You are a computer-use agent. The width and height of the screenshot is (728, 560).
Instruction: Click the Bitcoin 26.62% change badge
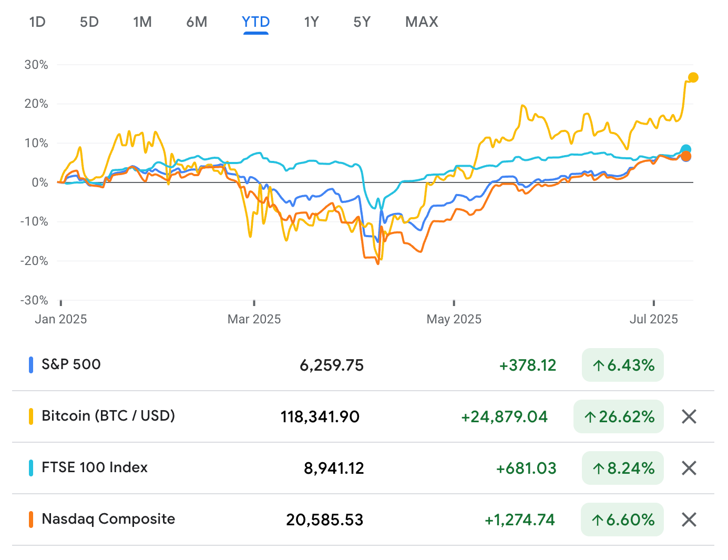619,416
